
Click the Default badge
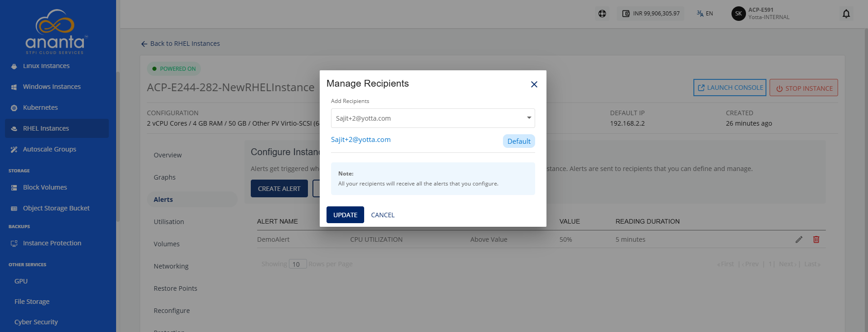tap(519, 141)
